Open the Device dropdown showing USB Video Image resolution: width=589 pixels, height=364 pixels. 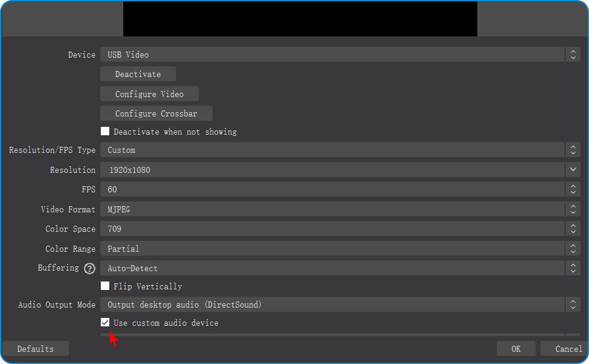[340, 55]
